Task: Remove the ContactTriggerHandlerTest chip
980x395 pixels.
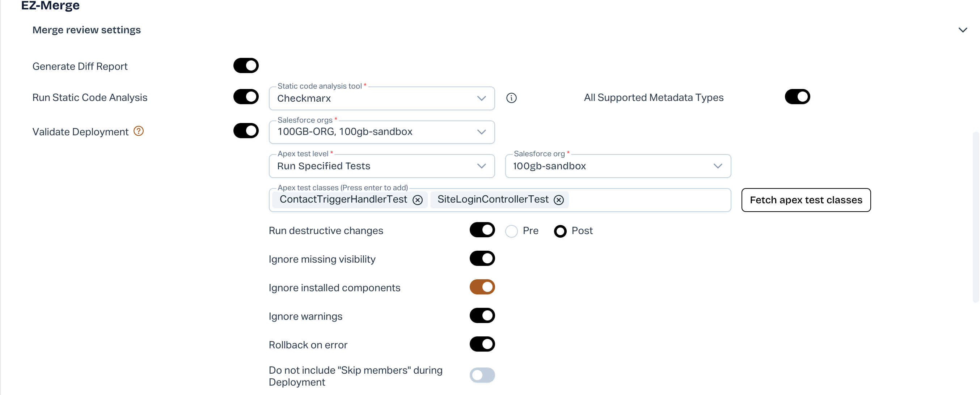Action: 418,200
